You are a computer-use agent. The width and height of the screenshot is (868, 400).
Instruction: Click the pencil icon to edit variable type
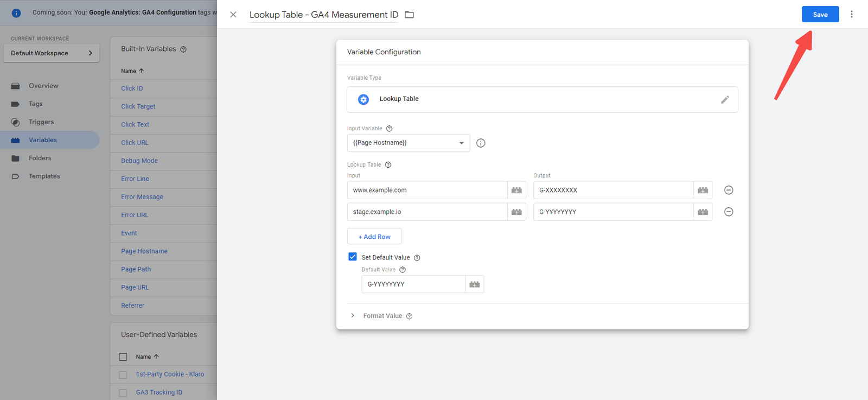[725, 100]
